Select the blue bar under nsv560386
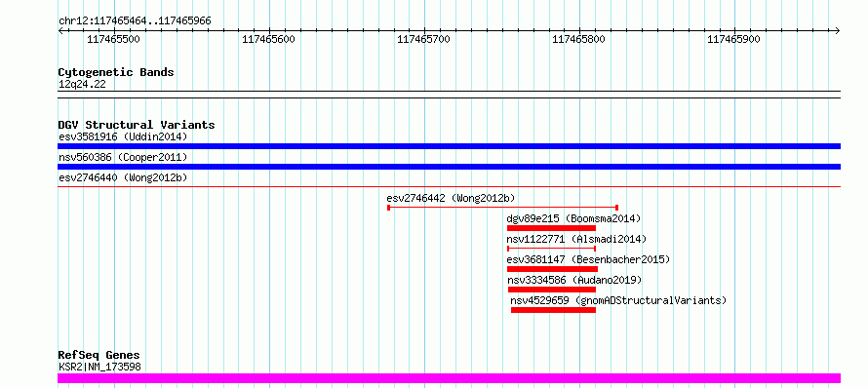 pyautogui.click(x=449, y=167)
